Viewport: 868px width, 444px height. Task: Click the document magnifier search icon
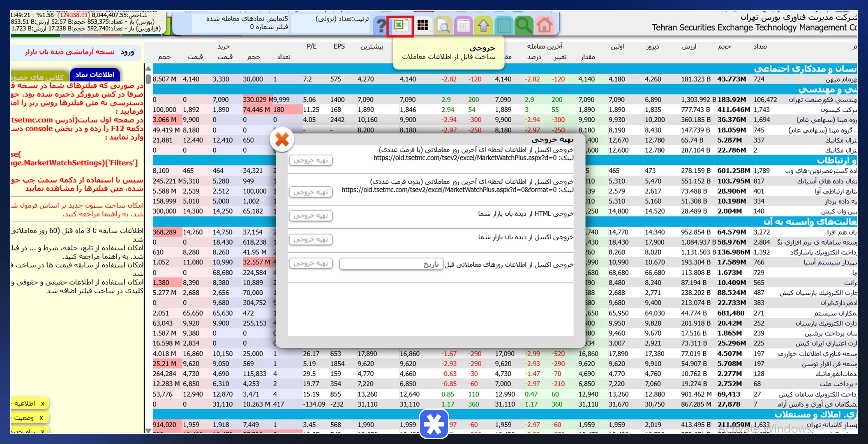coord(443,26)
